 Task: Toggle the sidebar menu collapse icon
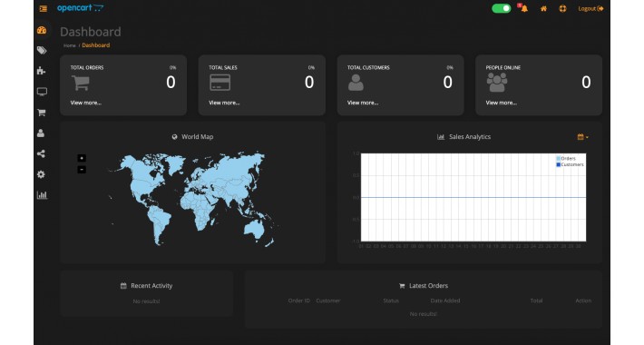click(x=44, y=9)
